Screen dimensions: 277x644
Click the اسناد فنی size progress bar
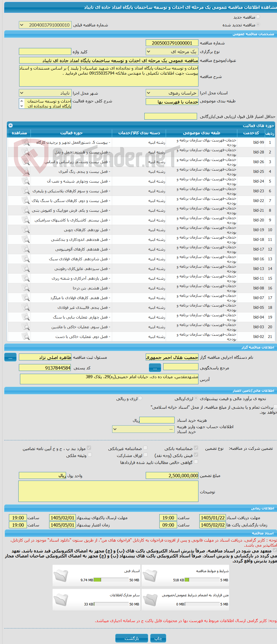[111, 580]
